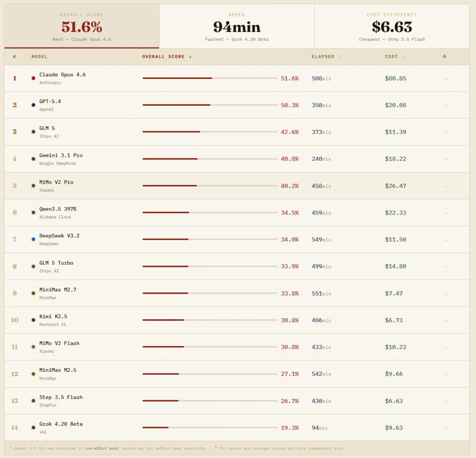476x458 pixels.
Task: Sort by Overall Score column header
Action: coord(167,57)
